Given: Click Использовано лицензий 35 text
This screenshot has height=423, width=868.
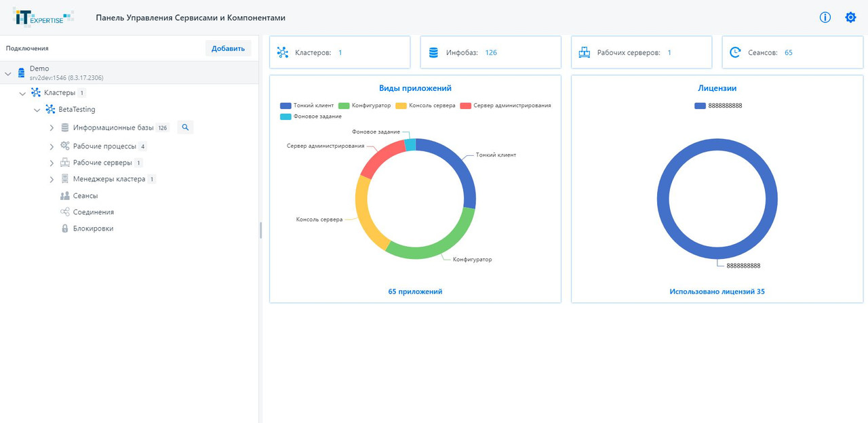Looking at the screenshot, I should (717, 291).
